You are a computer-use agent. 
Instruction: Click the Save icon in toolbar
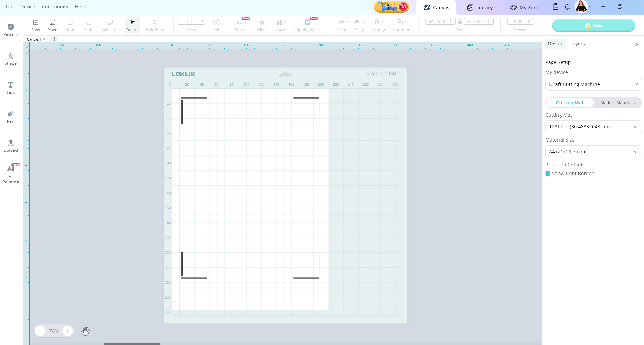point(53,25)
